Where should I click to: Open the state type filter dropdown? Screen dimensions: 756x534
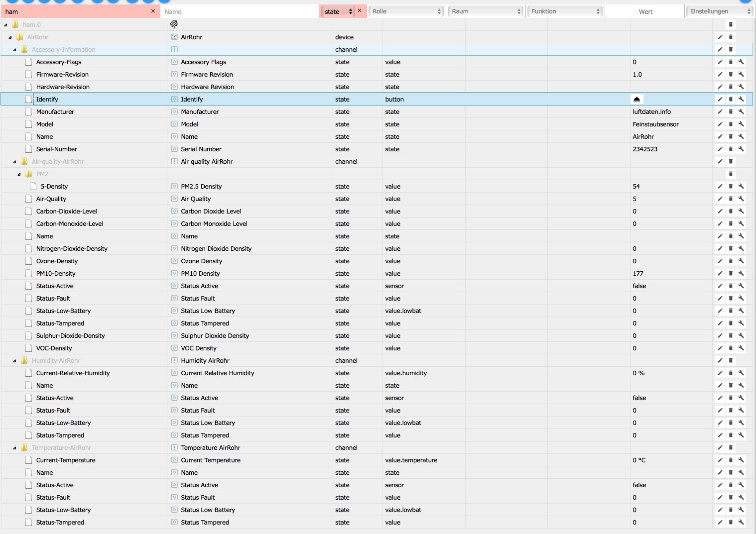coord(338,11)
